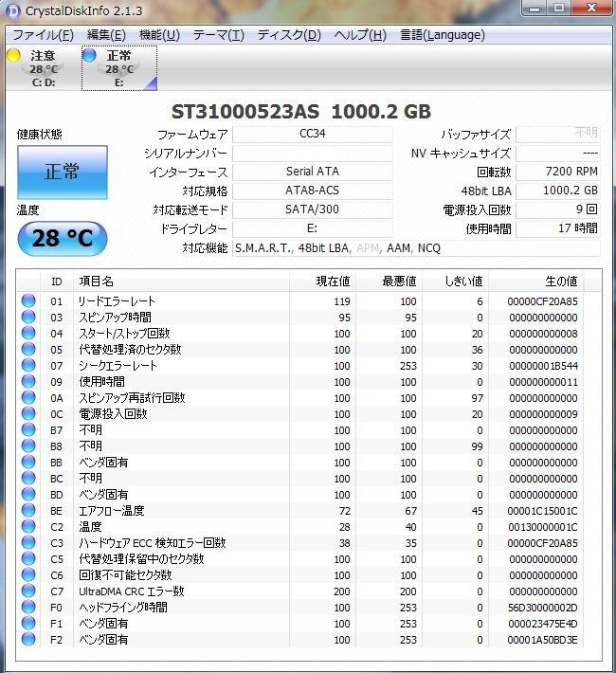Click the 最悪値 column header
This screenshot has width=616, height=673.
point(389,282)
